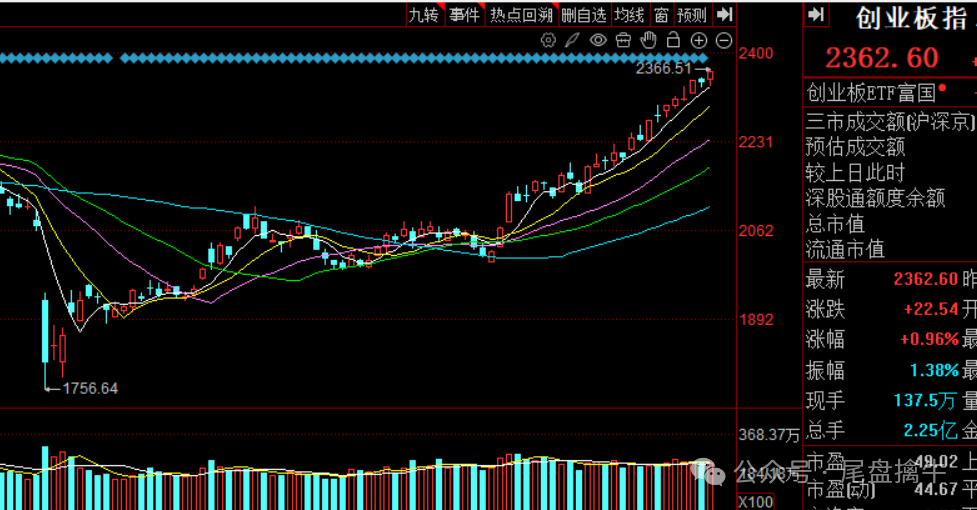Image resolution: width=977 pixels, height=510 pixels.
Task: Click the 振幅 value 1.38%
Action: click(x=934, y=371)
